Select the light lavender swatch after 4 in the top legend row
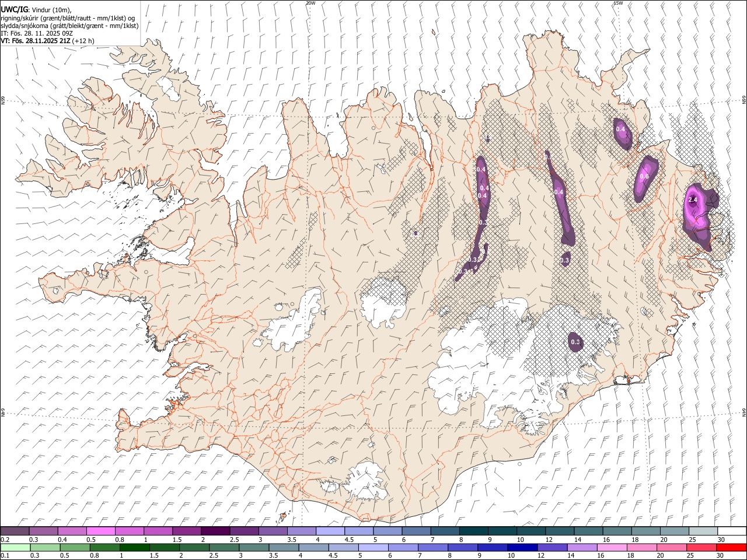Image resolution: width=747 pixels, height=560 pixels. [x=330, y=531]
